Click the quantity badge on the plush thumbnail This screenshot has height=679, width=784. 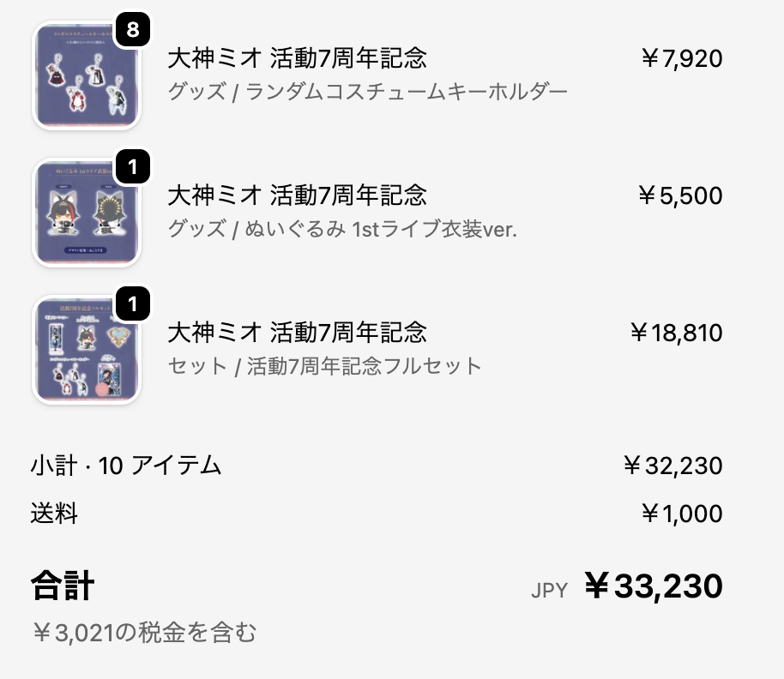pos(132,166)
